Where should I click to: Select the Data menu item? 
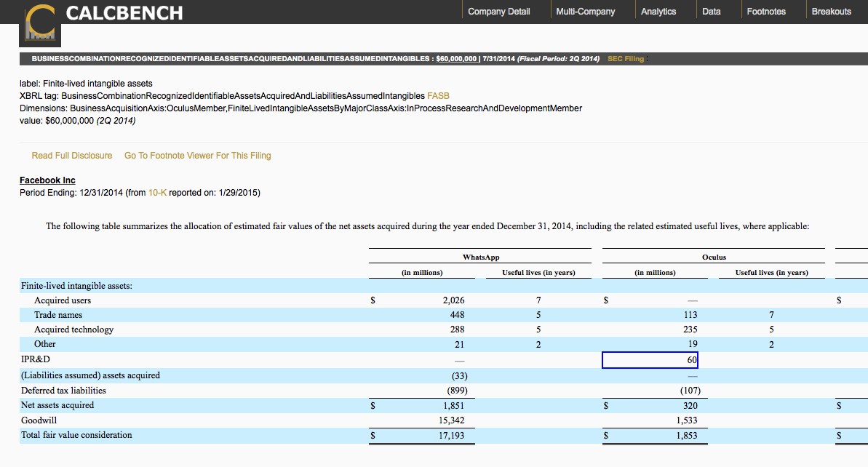point(711,12)
